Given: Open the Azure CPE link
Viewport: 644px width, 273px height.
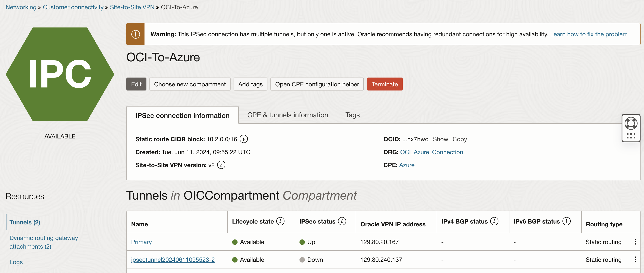Looking at the screenshot, I should click(x=407, y=165).
